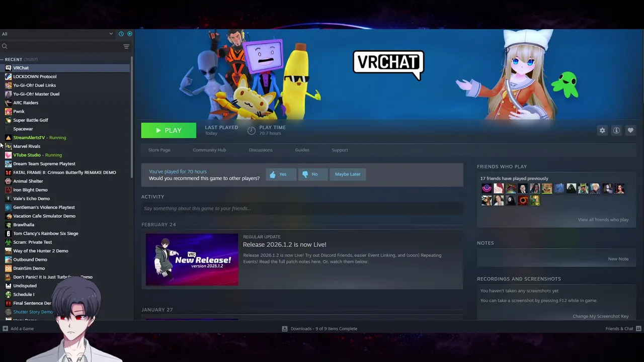The height and width of the screenshot is (362, 644).
Task: Click the library search input field
Action: tap(64, 46)
